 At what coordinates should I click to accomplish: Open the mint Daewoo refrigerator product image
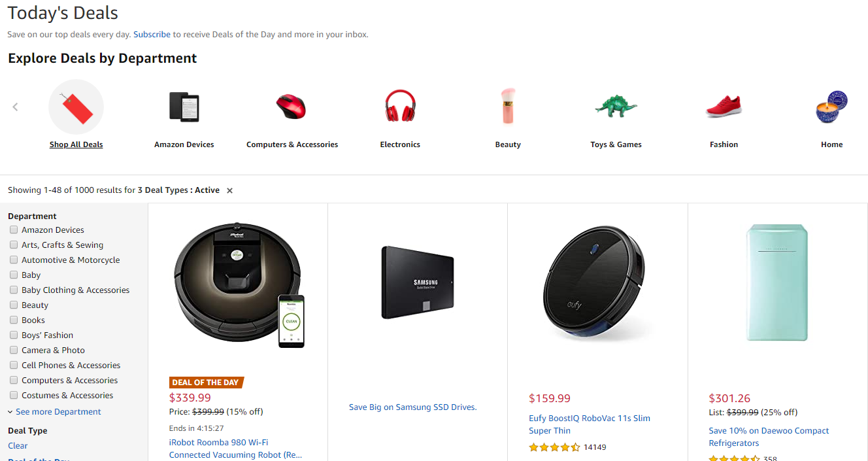click(777, 282)
